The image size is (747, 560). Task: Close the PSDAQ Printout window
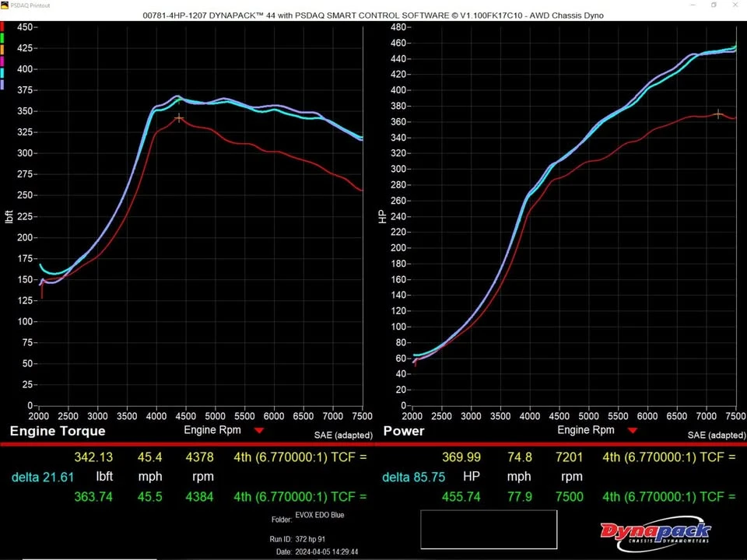pos(735,5)
